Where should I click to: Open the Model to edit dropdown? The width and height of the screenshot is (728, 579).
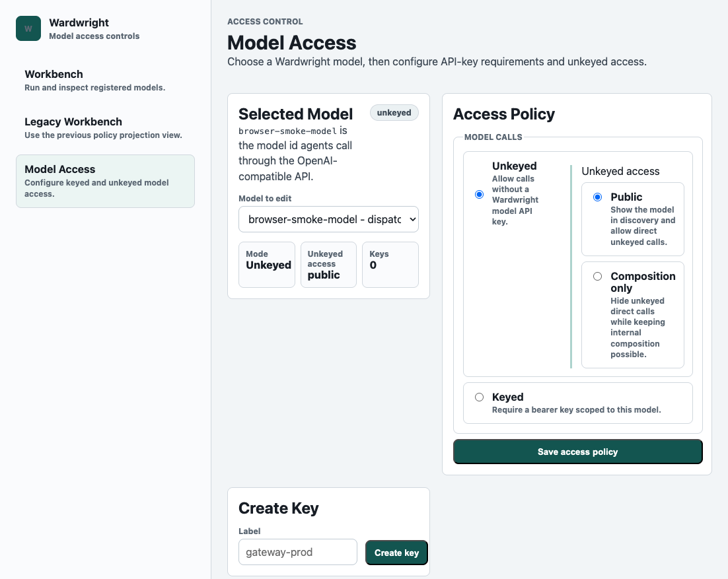tap(328, 219)
